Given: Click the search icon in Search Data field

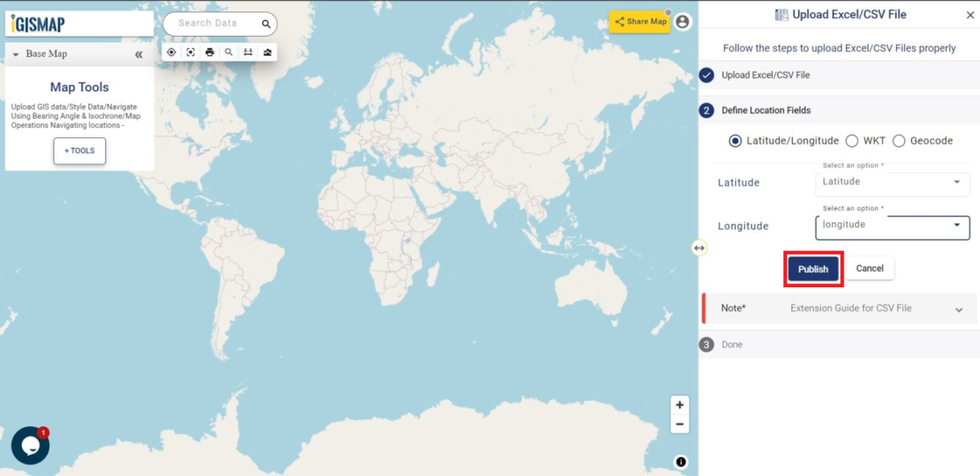Looking at the screenshot, I should [265, 23].
